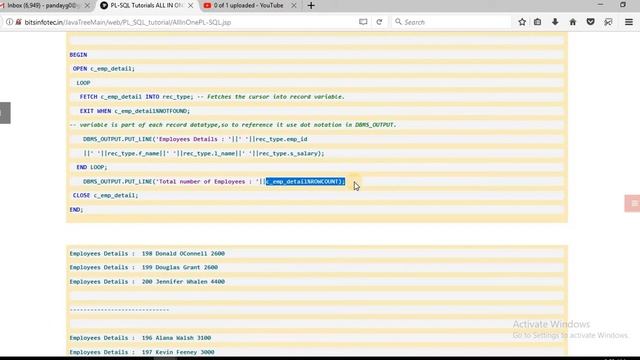The height and width of the screenshot is (360, 640).
Task: Minimize the browser window
Action: pyautogui.click(x=600, y=4)
